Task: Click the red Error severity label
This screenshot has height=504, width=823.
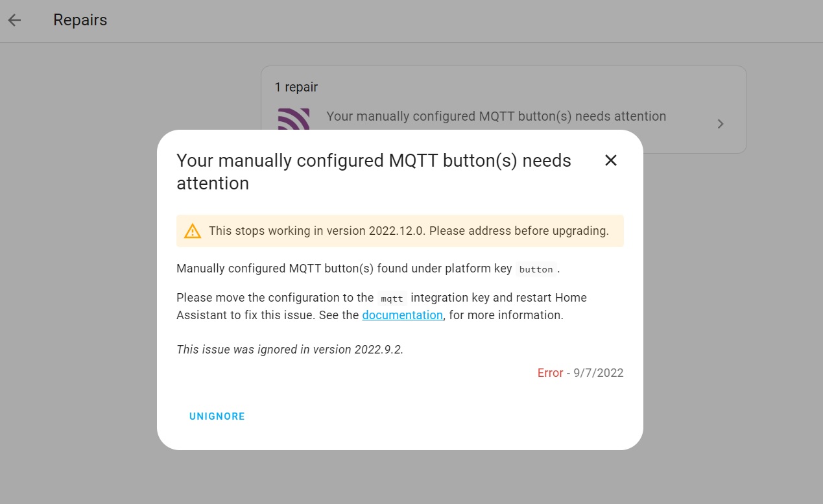Action: pyautogui.click(x=550, y=373)
